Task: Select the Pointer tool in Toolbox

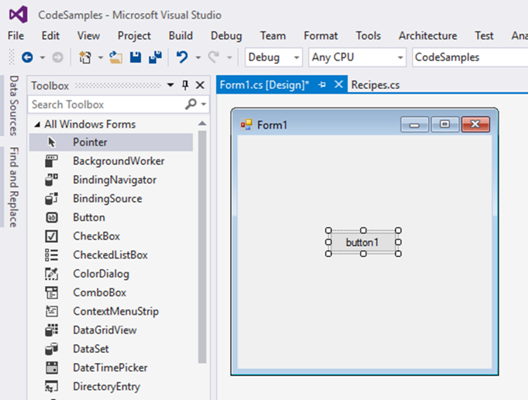Action: pyautogui.click(x=111, y=142)
